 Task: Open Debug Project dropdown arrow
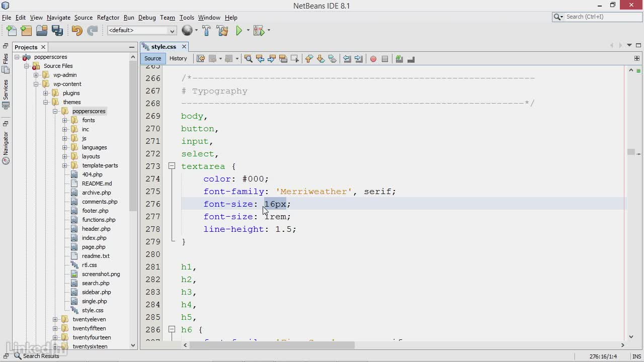(x=269, y=31)
